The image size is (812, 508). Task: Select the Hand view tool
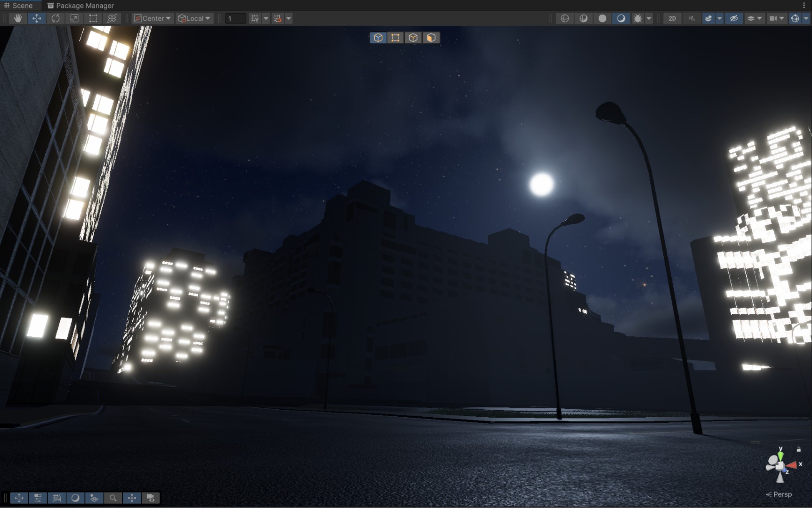click(x=18, y=18)
